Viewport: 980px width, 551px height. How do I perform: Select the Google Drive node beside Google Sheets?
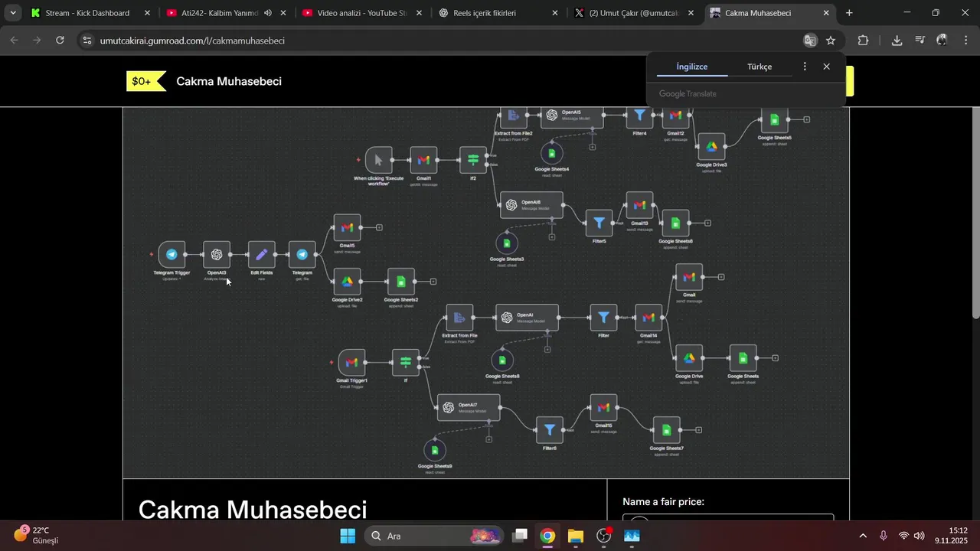point(689,358)
